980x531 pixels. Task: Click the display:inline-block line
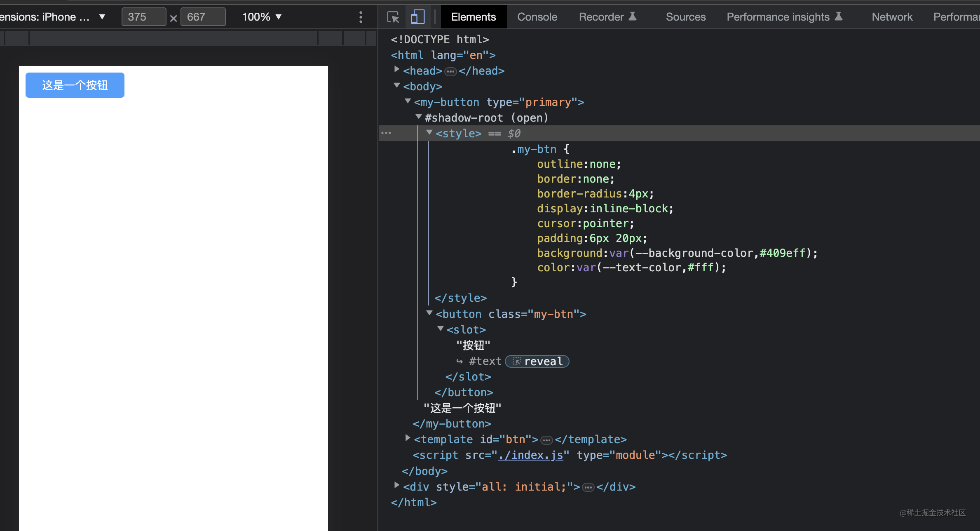point(605,209)
